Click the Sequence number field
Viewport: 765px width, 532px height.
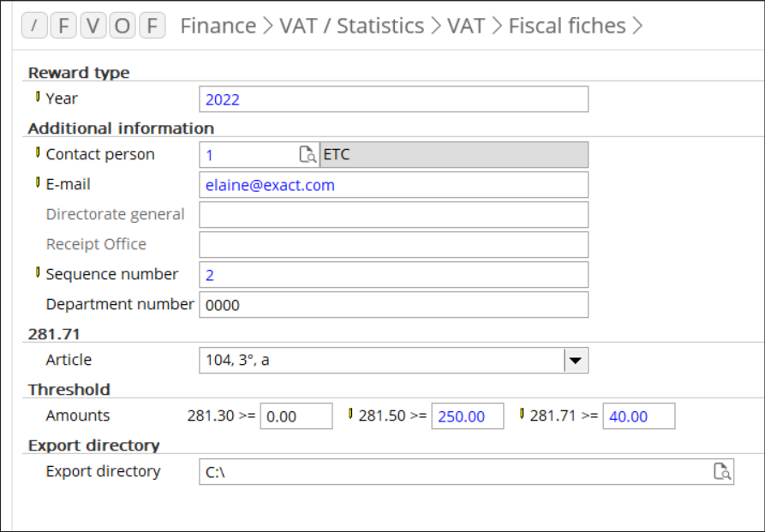393,275
